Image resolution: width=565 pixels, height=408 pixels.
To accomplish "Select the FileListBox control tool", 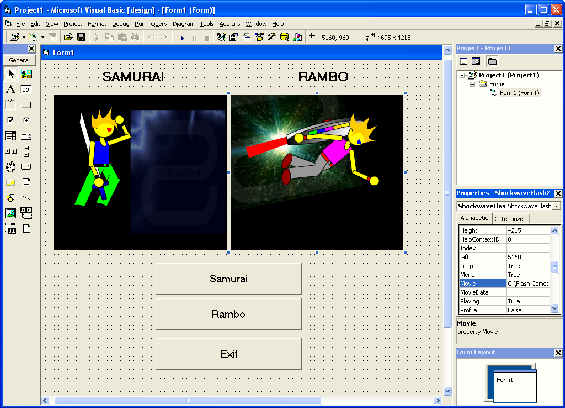I will click(x=26, y=182).
